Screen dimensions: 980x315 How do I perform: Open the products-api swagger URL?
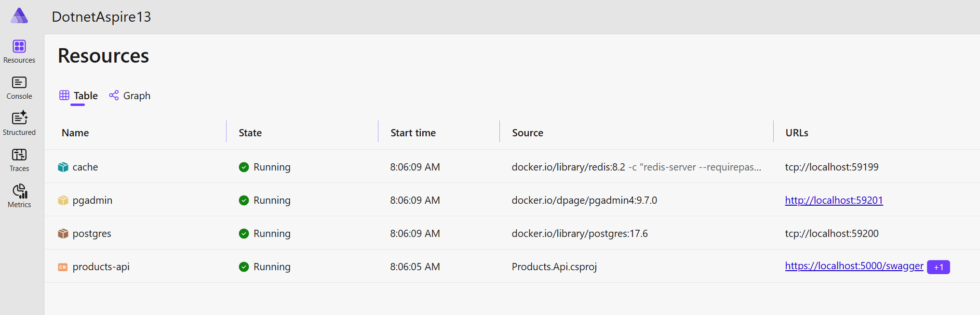854,266
